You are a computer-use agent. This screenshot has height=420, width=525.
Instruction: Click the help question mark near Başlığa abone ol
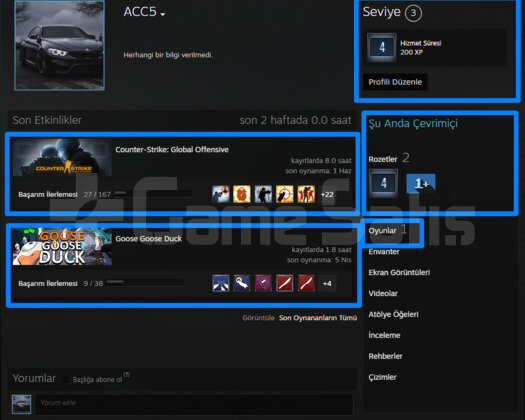126,374
